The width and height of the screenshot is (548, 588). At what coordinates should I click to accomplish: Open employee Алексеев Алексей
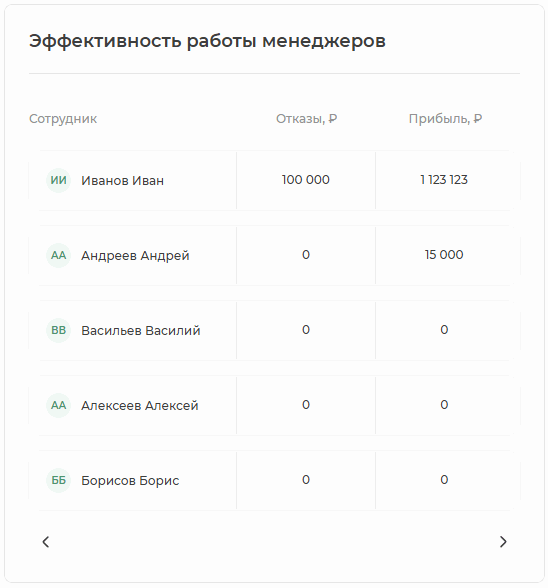[140, 405]
